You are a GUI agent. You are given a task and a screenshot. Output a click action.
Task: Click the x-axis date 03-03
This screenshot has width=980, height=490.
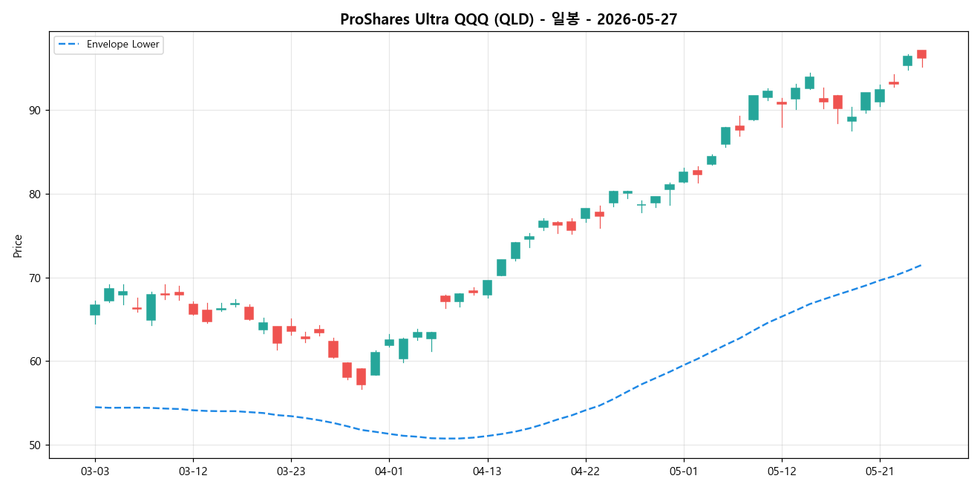[95, 471]
